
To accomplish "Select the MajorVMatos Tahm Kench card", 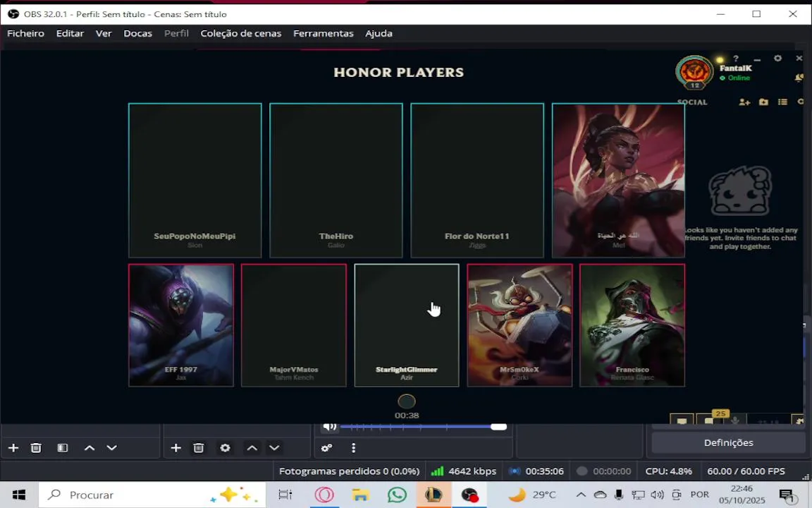I will (294, 325).
